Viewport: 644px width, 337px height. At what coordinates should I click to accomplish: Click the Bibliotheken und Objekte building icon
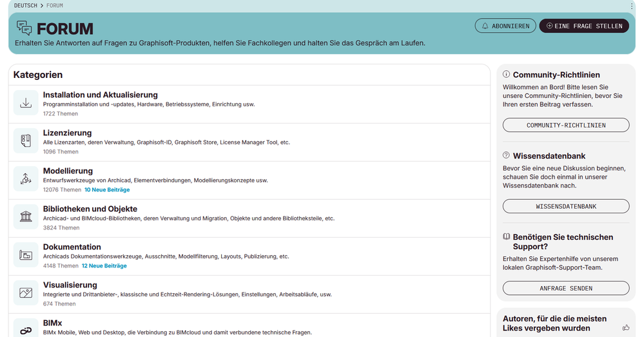coord(26,217)
